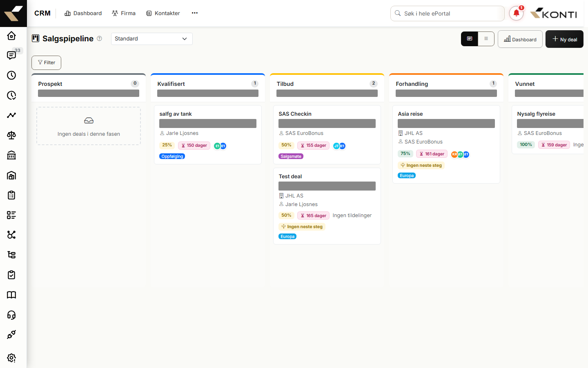Click 150 dager badge on salfg av tank
Screen dimensions: 588x368
tap(194, 146)
